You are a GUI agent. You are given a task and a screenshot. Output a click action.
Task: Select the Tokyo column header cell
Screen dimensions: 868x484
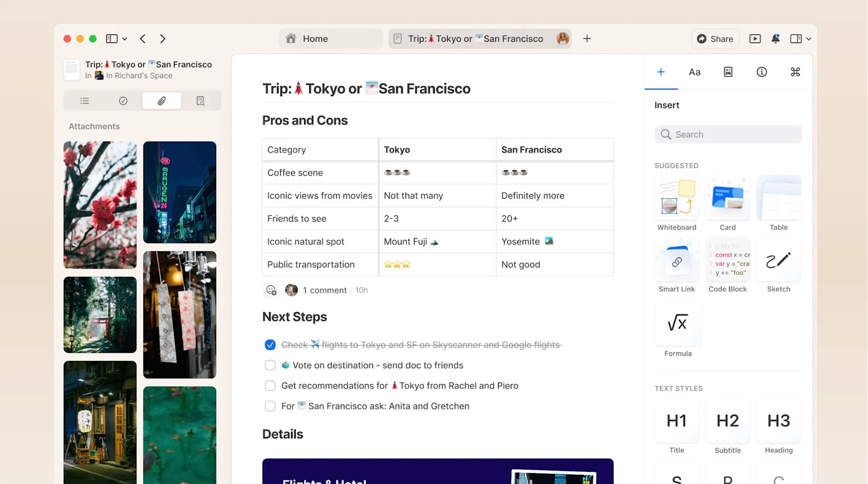click(437, 150)
